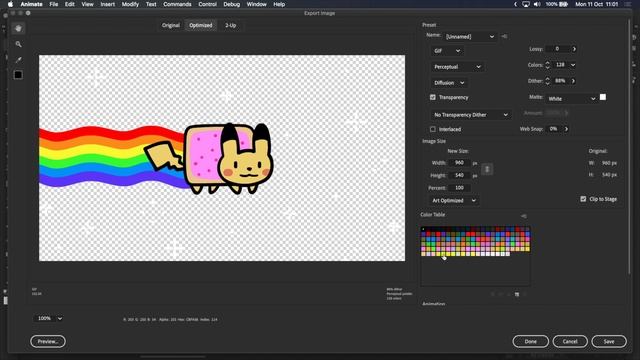This screenshot has width=640, height=360.
Task: Open the preset Name dropdown
Action: pos(470,36)
